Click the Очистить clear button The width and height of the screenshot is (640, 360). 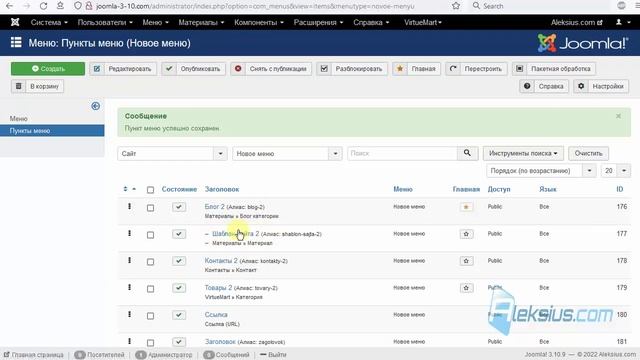pos(588,153)
